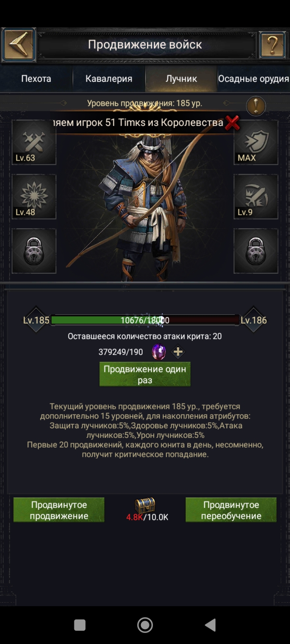Open the treasure chest icon
290x644 pixels.
[x=145, y=505]
